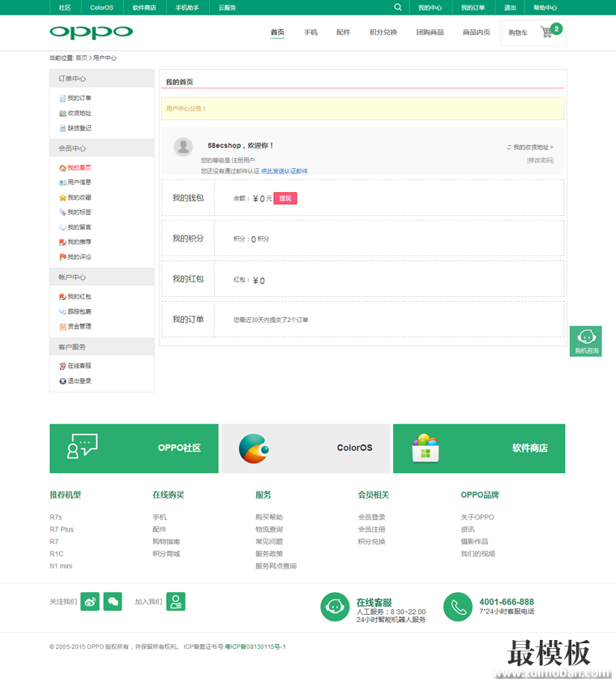Image resolution: width=616 pixels, height=683 pixels.
Task: Open 缺货登记 in the sidebar
Action: 79,128
